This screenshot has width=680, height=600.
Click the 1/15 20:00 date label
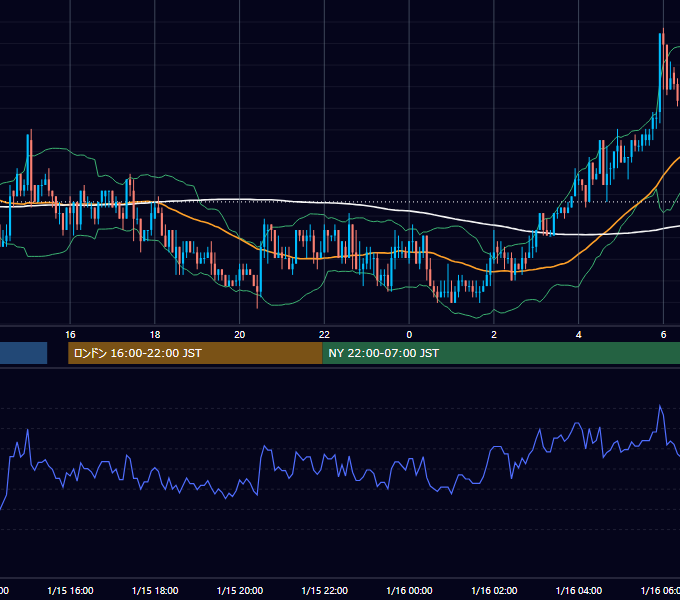(239, 590)
